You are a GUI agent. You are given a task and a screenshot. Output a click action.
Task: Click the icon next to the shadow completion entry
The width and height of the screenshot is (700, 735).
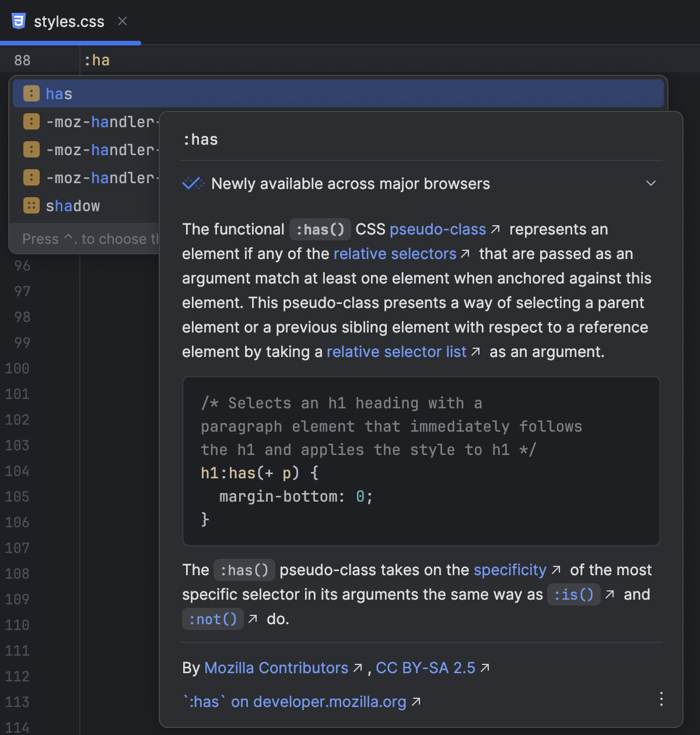click(31, 205)
